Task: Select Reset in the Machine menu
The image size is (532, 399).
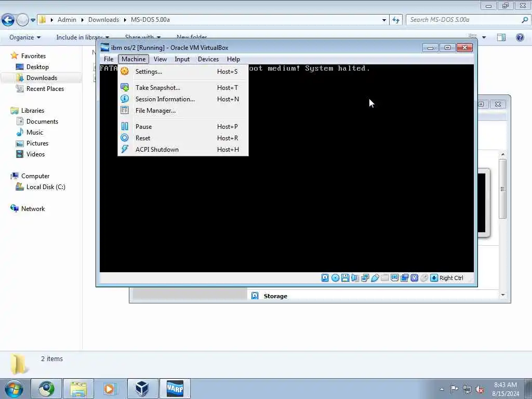Action: pos(183,138)
